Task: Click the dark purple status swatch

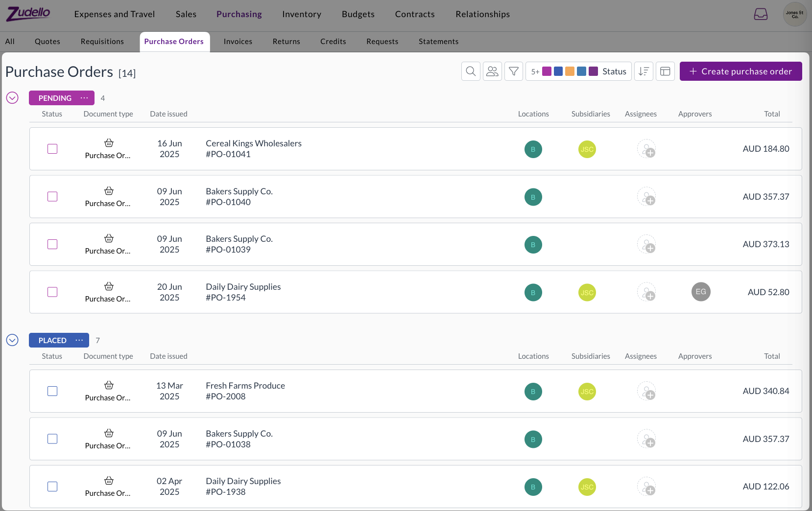Action: (x=593, y=71)
